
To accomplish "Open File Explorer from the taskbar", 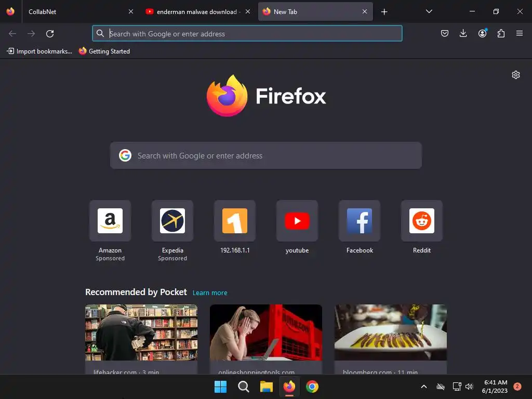I will pyautogui.click(x=267, y=387).
